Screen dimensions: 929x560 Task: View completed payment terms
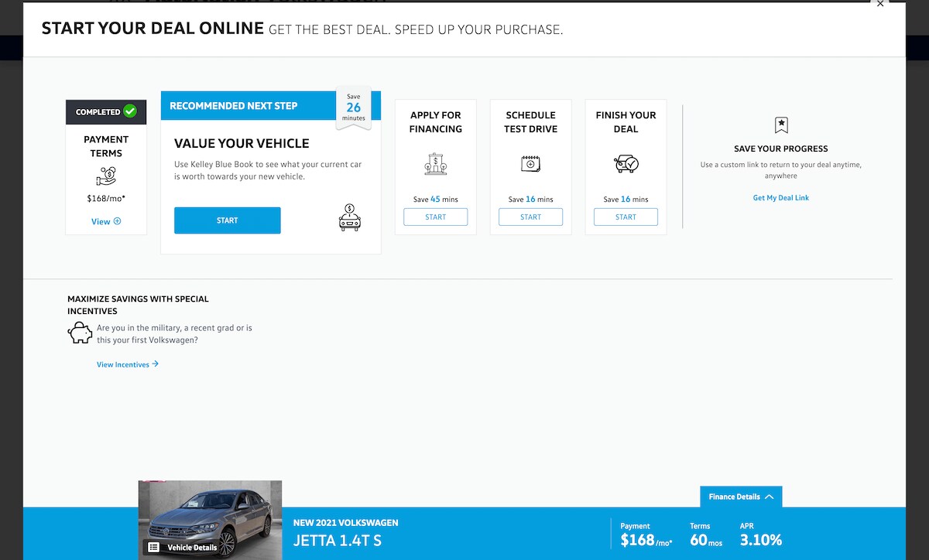[x=106, y=221]
